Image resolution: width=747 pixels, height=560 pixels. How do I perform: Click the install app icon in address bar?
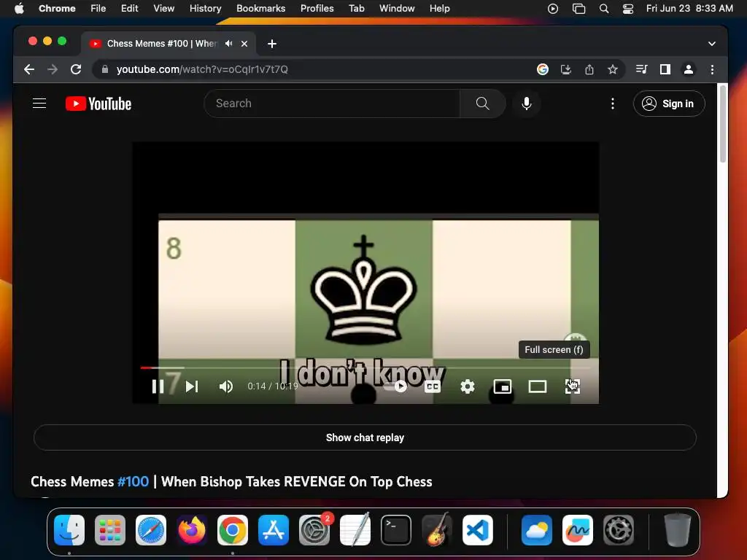tap(565, 69)
